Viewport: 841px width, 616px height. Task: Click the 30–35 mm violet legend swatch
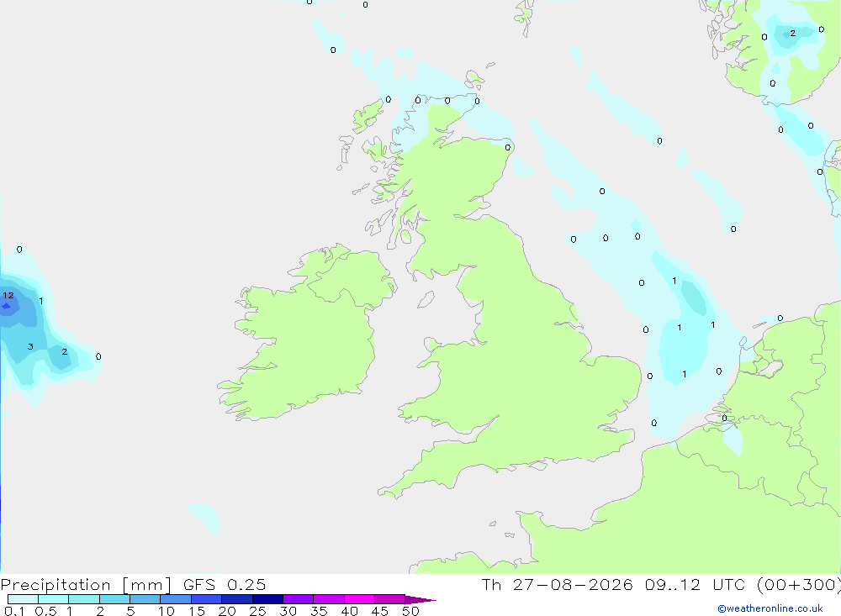point(299,599)
